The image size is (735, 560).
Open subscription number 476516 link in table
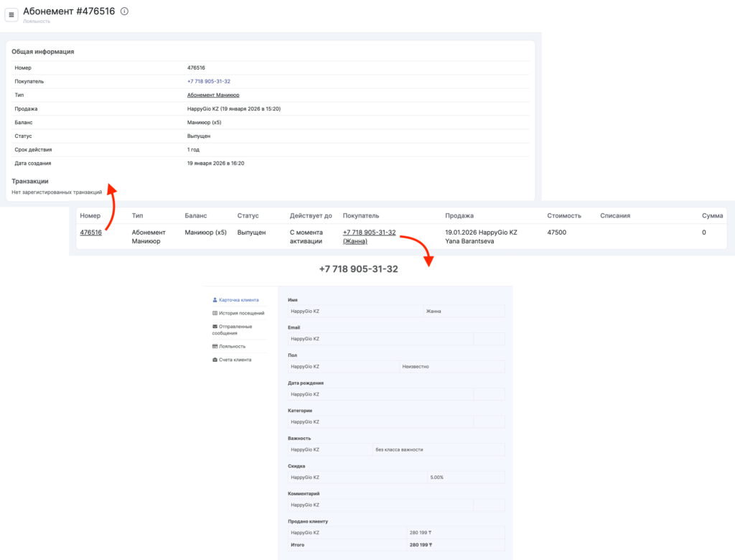point(91,233)
